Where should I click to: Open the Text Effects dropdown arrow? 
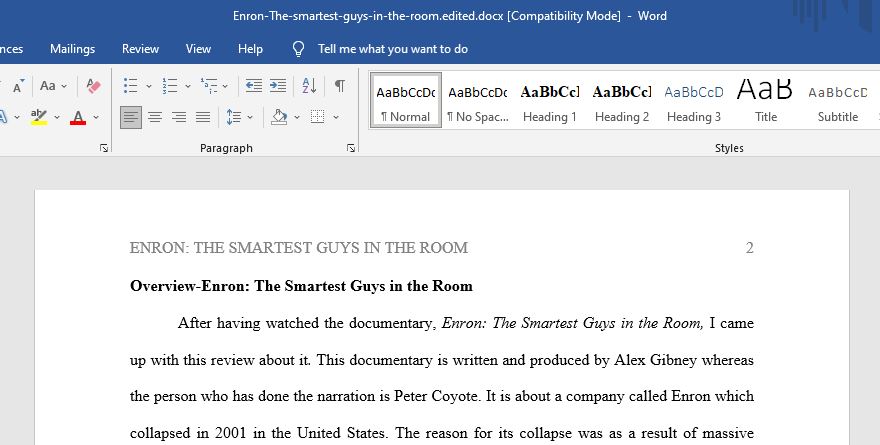click(17, 118)
